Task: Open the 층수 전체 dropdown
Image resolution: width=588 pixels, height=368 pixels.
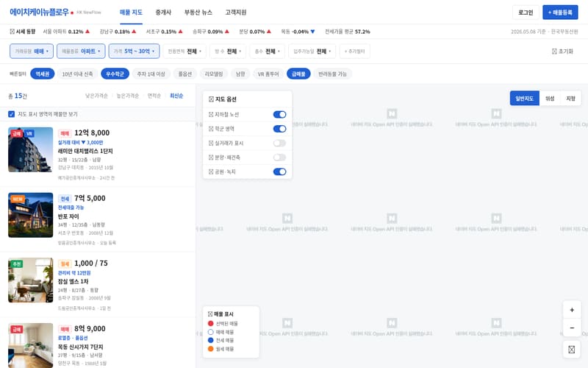Action: click(x=268, y=51)
